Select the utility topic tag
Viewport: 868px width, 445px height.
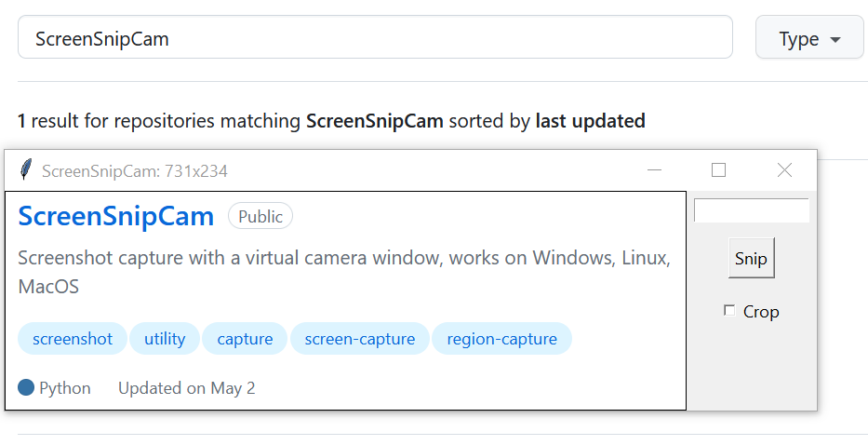coord(165,339)
